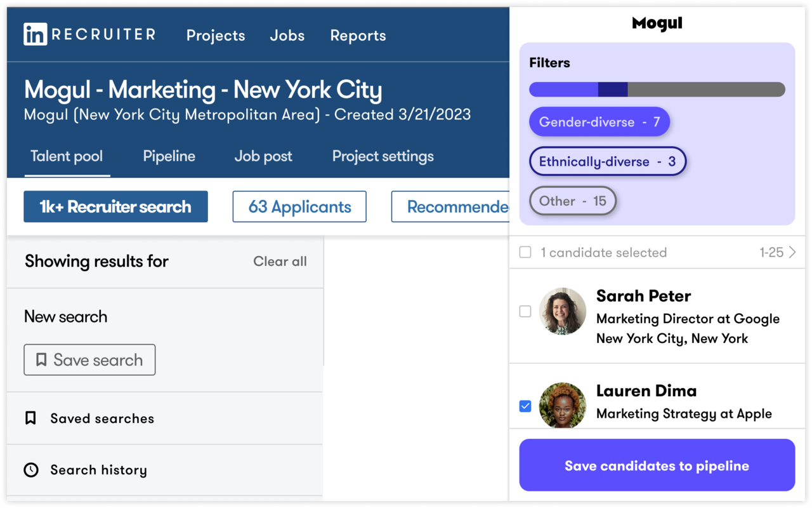The image size is (812, 508).
Task: Uncheck Lauren Dima's selection checkbox
Action: (525, 406)
